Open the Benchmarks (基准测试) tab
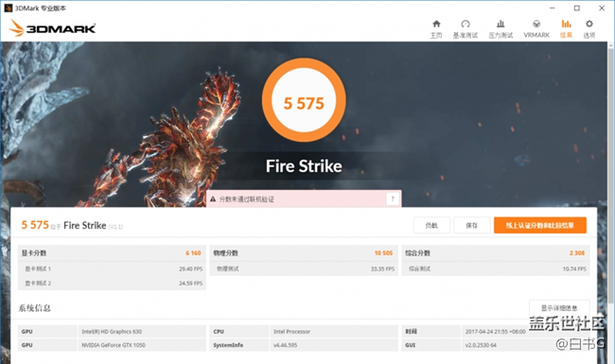615x364 pixels. [466, 29]
